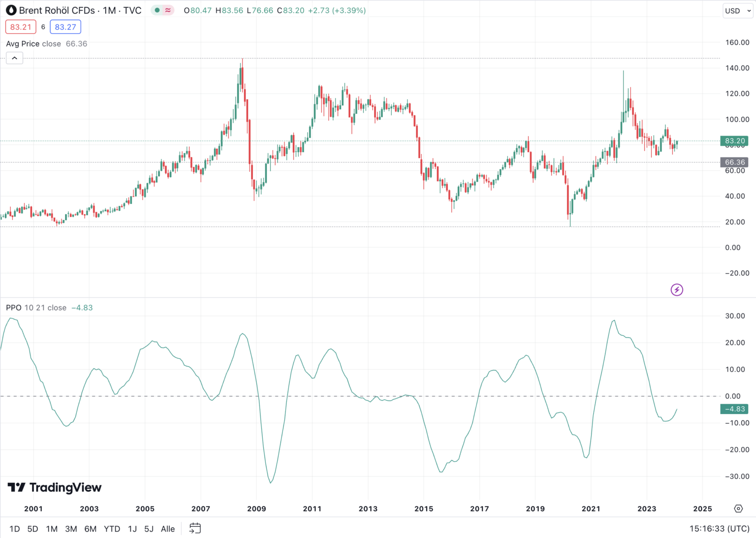Select the Avg Price close legend
Image resolution: width=756 pixels, height=538 pixels.
tap(33, 44)
